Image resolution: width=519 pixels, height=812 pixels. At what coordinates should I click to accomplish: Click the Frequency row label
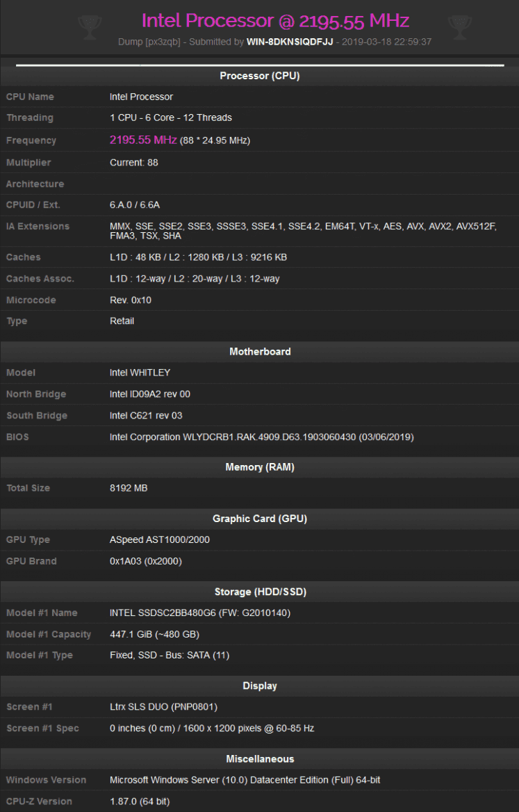[x=31, y=140]
